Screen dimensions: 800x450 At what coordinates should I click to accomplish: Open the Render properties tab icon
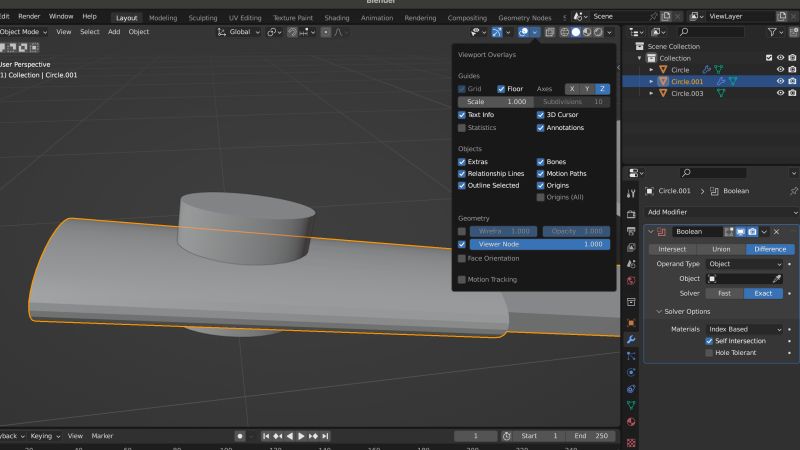(x=631, y=214)
